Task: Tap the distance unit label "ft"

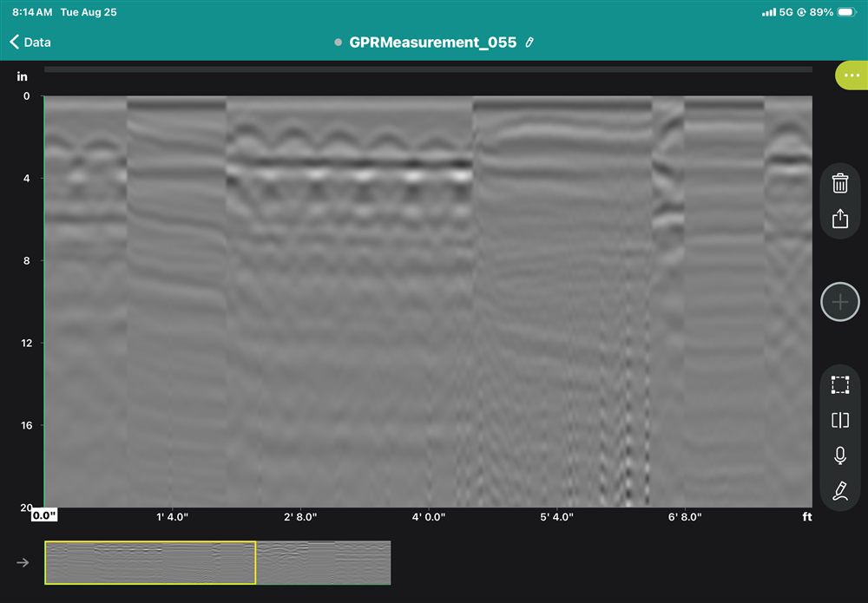Action: coord(807,517)
